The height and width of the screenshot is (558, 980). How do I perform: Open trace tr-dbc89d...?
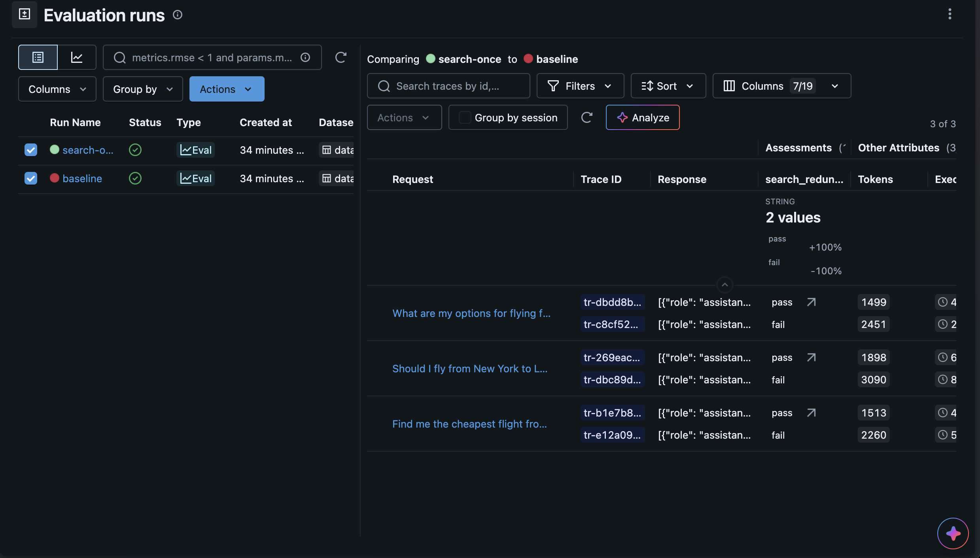tap(612, 380)
